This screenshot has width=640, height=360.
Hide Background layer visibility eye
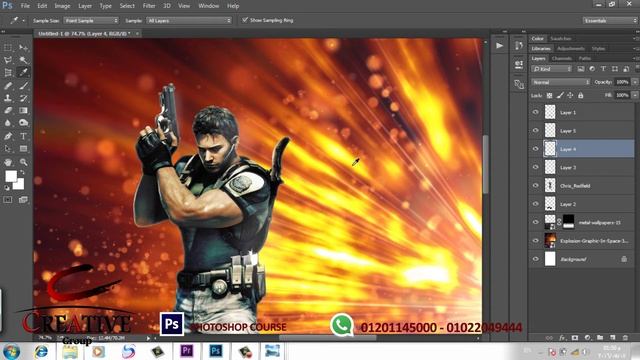pos(536,259)
